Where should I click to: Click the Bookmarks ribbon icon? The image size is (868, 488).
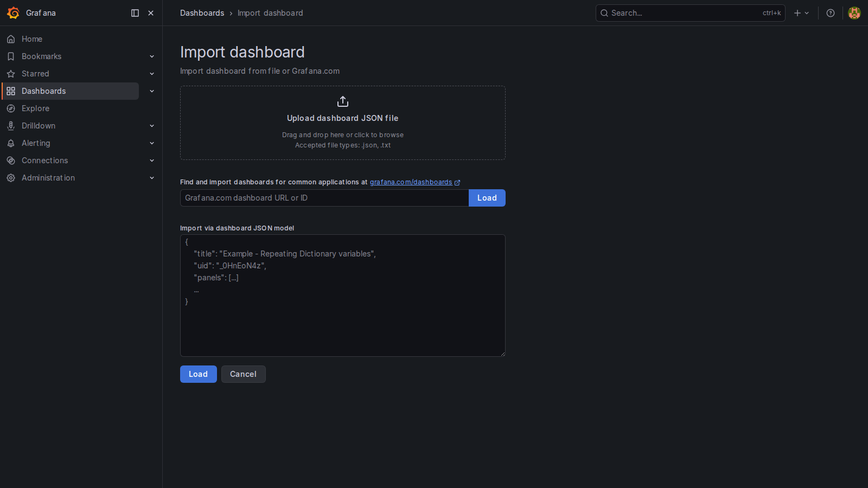click(11, 56)
